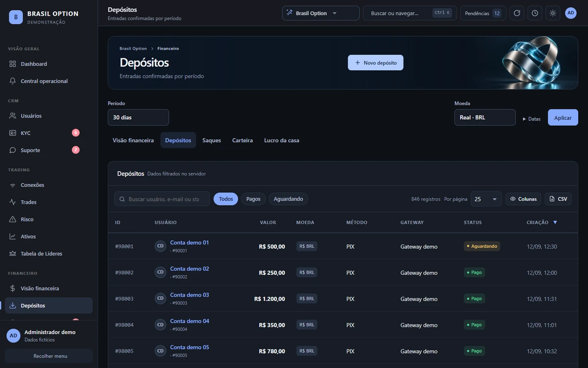The width and height of the screenshot is (588, 368).
Task: Click the Novo depósito button
Action: tap(376, 63)
